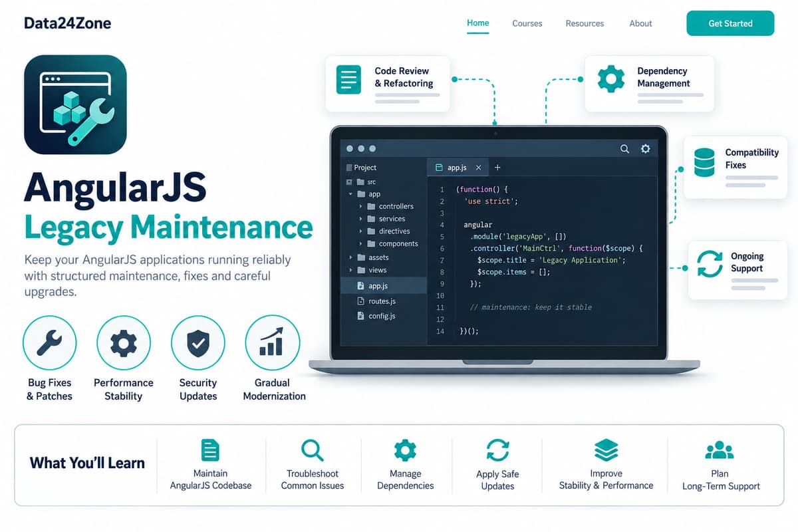798x532 pixels.
Task: Click the Apply Safe Updates refresh icon
Action: point(497,450)
